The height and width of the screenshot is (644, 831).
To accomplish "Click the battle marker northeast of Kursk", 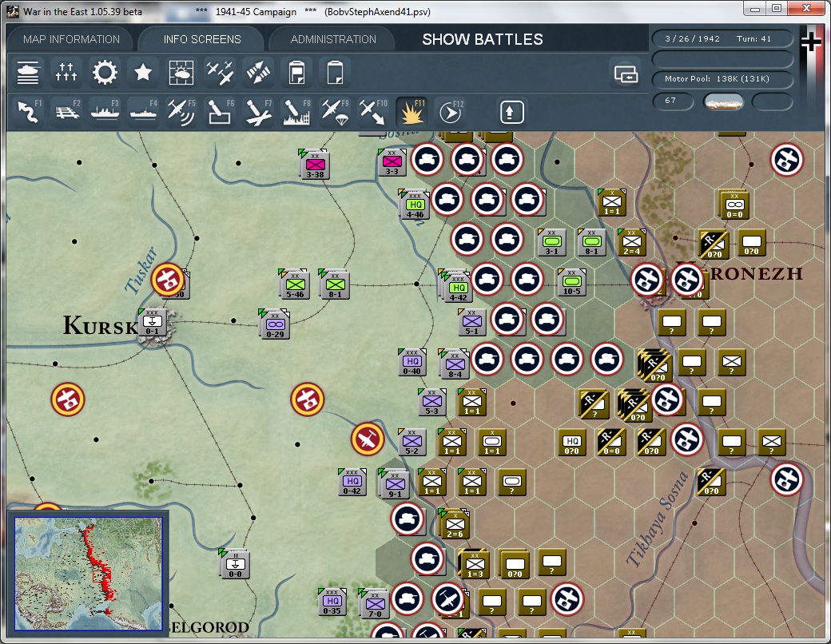I will 168,280.
